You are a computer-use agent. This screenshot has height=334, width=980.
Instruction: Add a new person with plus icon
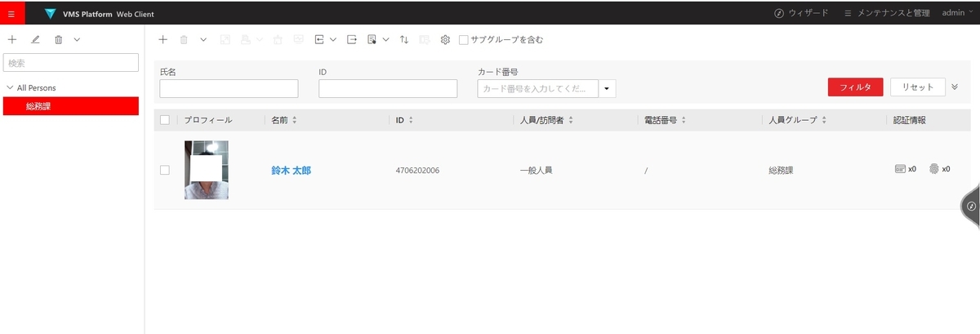163,39
